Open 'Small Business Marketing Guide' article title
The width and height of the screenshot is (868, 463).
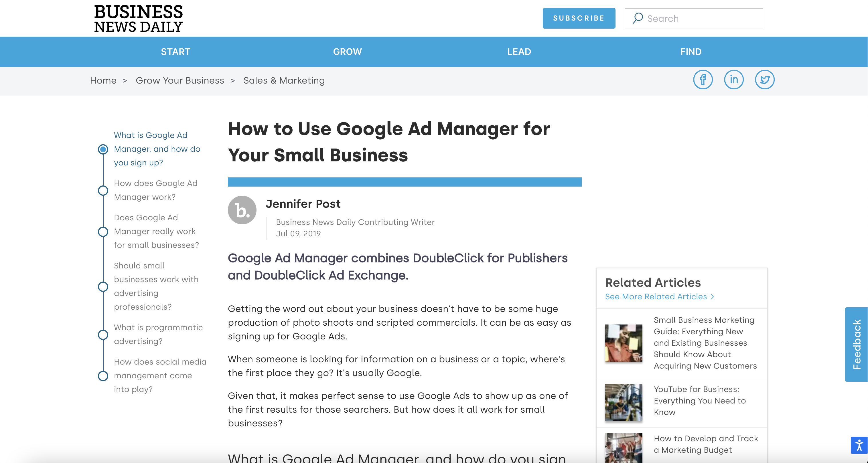point(705,343)
